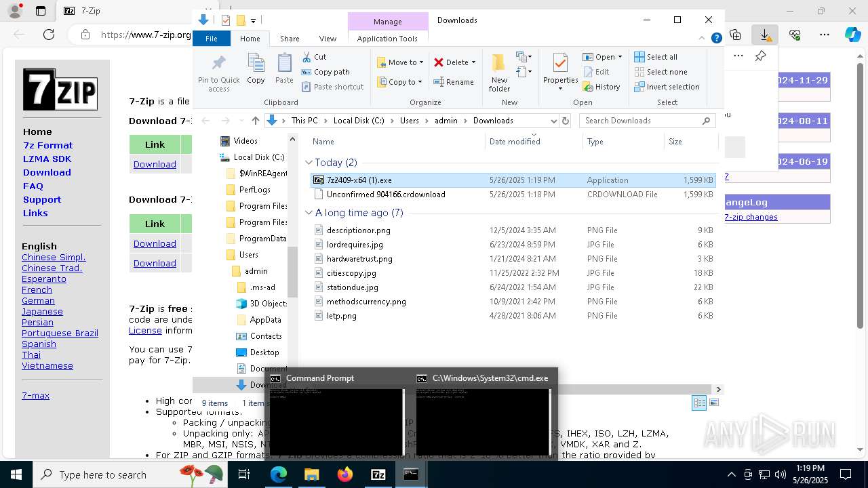Select citiescopy.jpg in file list
This screenshot has width=868, height=488.
[513, 273]
